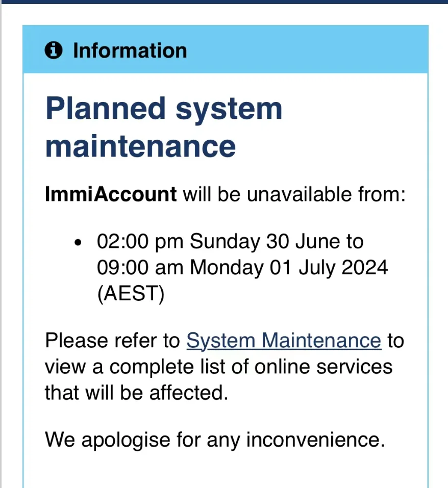
Task: Click the Information banner heading text
Action: [x=130, y=50]
